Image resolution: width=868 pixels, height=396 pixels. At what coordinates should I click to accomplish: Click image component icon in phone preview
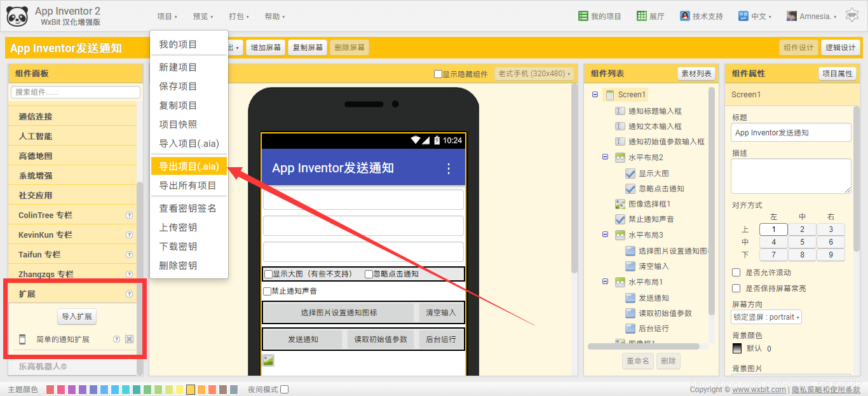pos(268,360)
